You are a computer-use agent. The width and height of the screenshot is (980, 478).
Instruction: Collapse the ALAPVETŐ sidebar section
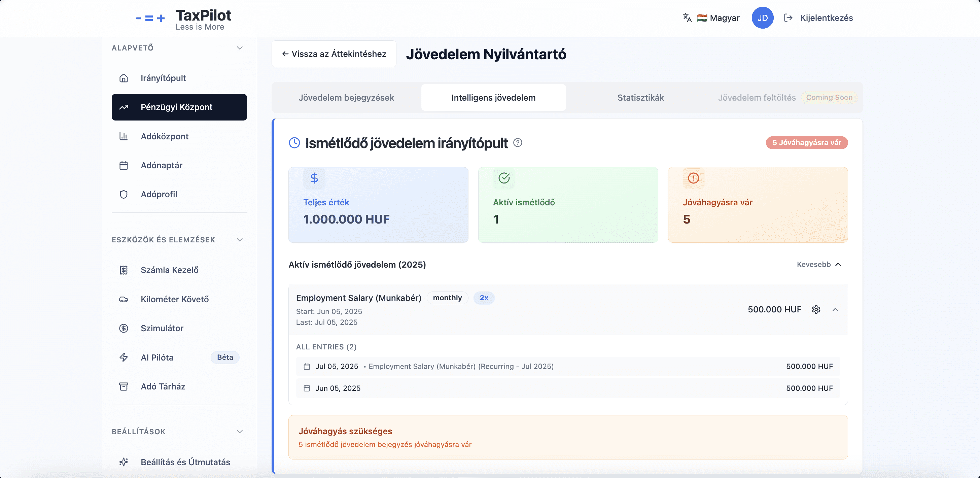click(240, 48)
